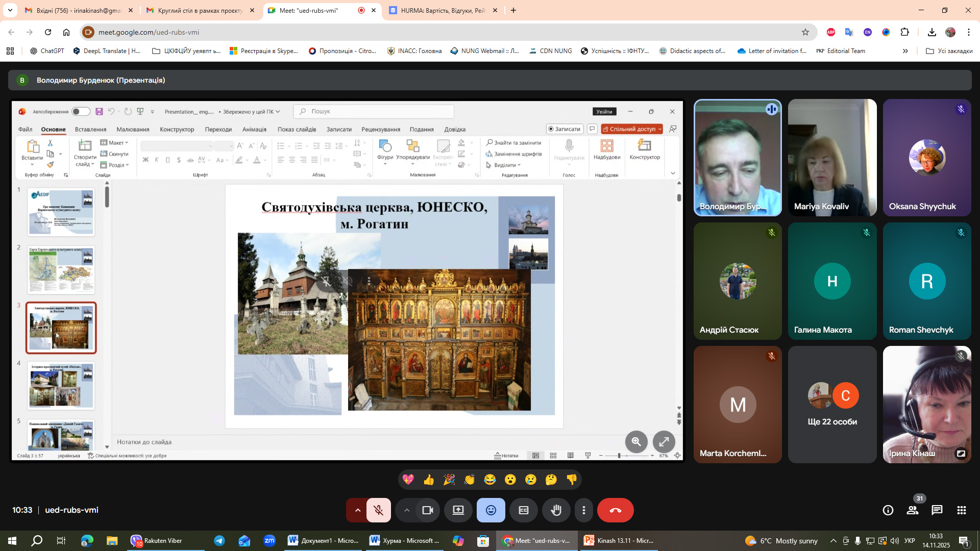Open More options three-dot menu
The width and height of the screenshot is (980, 551).
click(x=584, y=510)
